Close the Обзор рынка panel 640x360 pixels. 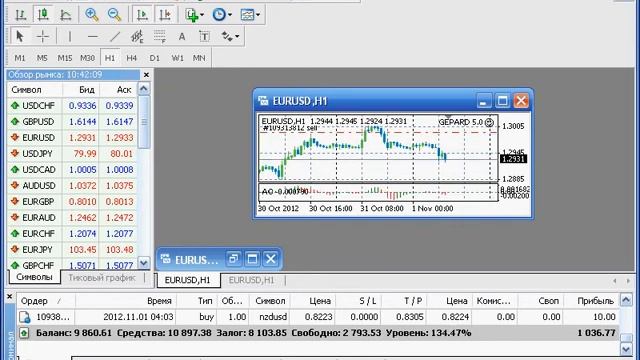[x=146, y=75]
